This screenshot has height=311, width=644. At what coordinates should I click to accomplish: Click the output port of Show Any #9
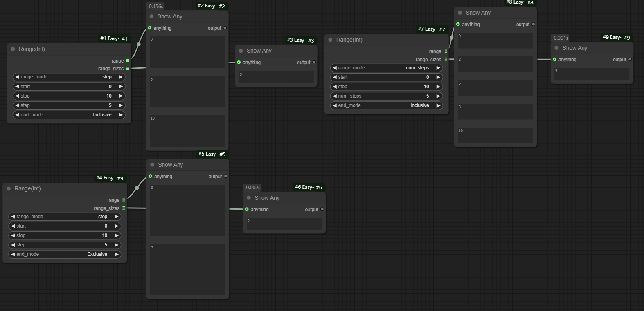click(x=630, y=60)
